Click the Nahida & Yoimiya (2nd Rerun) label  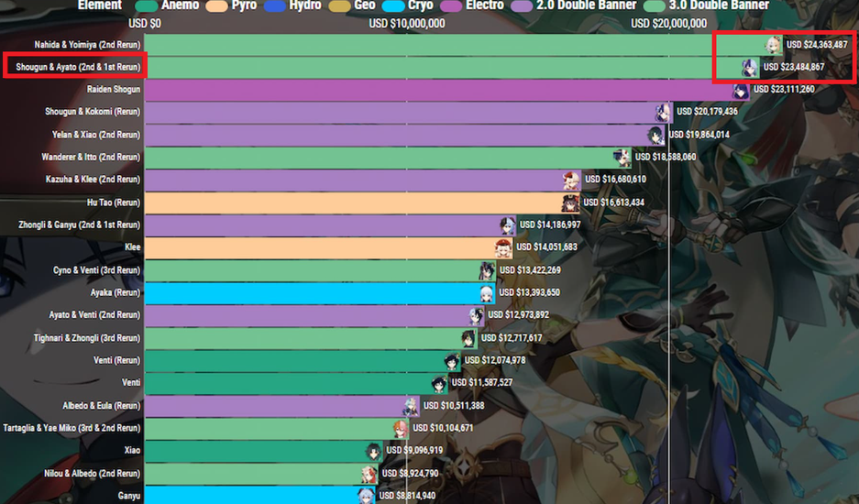tap(87, 45)
